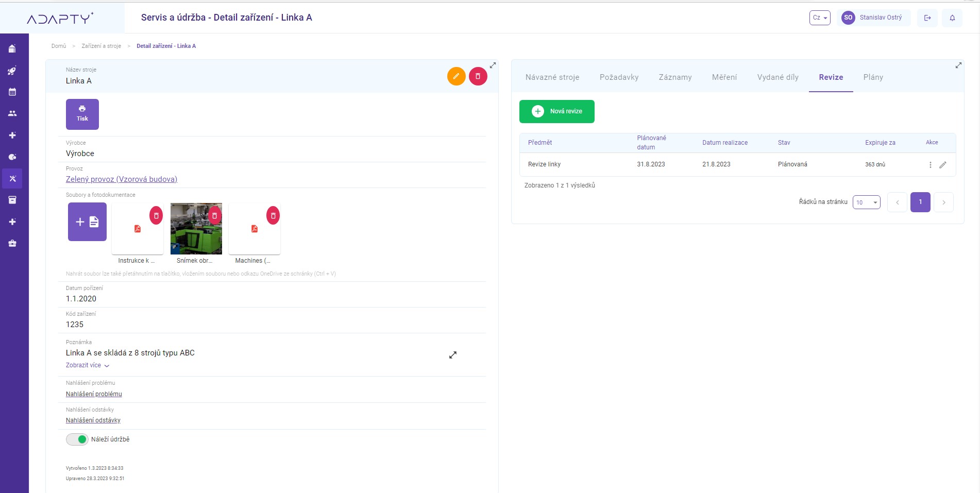This screenshot has height=493, width=980.
Task: Go to previous page of results
Action: pyautogui.click(x=898, y=202)
